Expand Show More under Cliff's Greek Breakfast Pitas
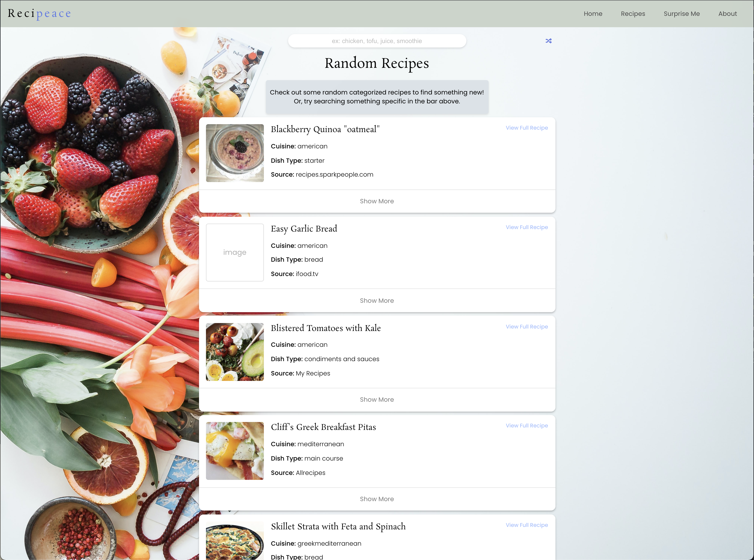The width and height of the screenshot is (754, 560). coord(377,499)
